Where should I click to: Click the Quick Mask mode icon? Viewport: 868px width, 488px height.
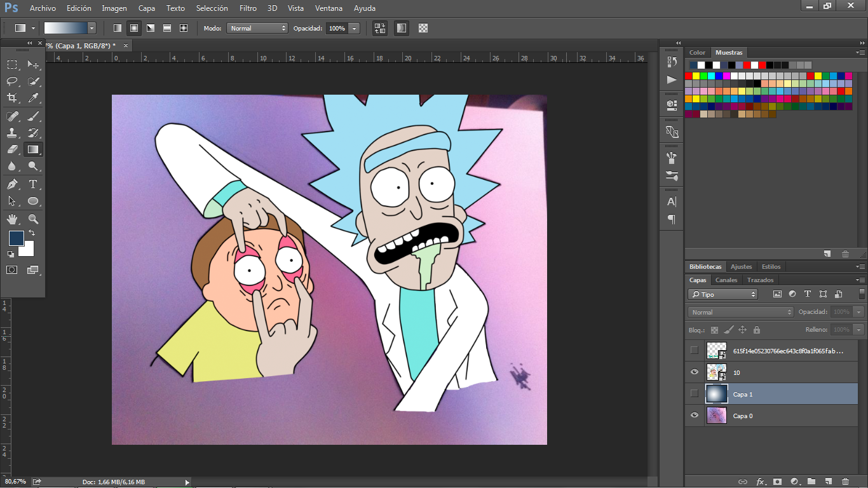click(12, 269)
